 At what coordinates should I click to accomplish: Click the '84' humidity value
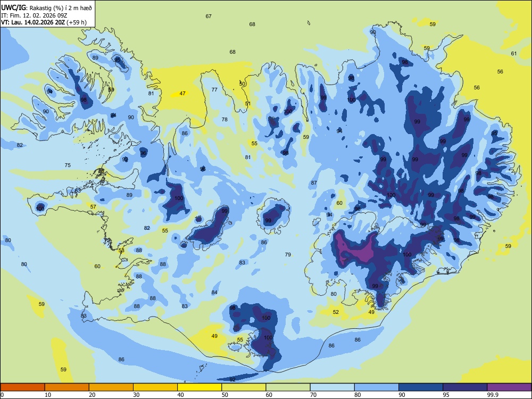[x=214, y=293]
